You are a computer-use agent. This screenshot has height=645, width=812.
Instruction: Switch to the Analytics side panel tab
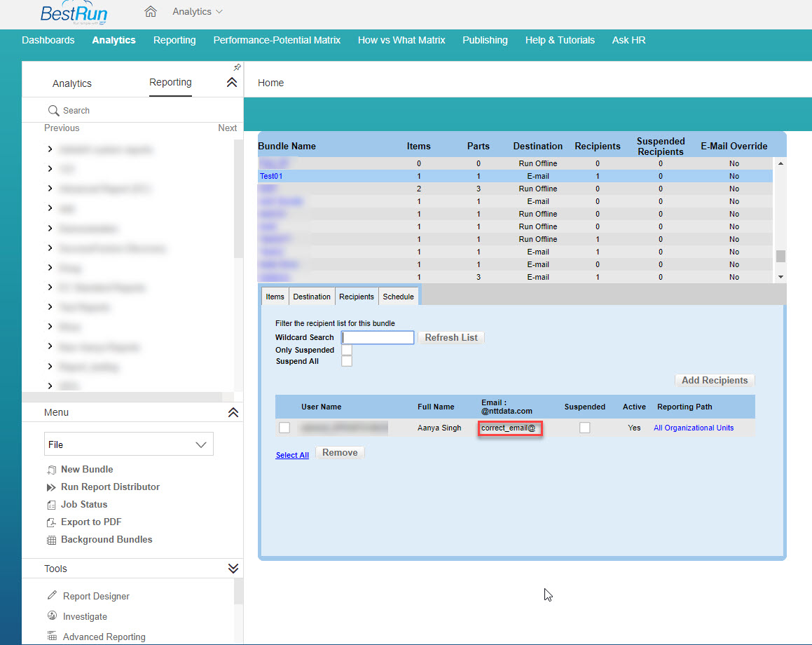pyautogui.click(x=72, y=83)
